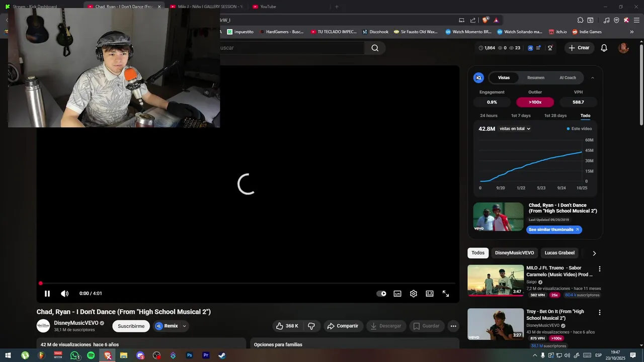
Task: Open the DisneyMusicVEVO channel name link
Action: click(x=76, y=323)
